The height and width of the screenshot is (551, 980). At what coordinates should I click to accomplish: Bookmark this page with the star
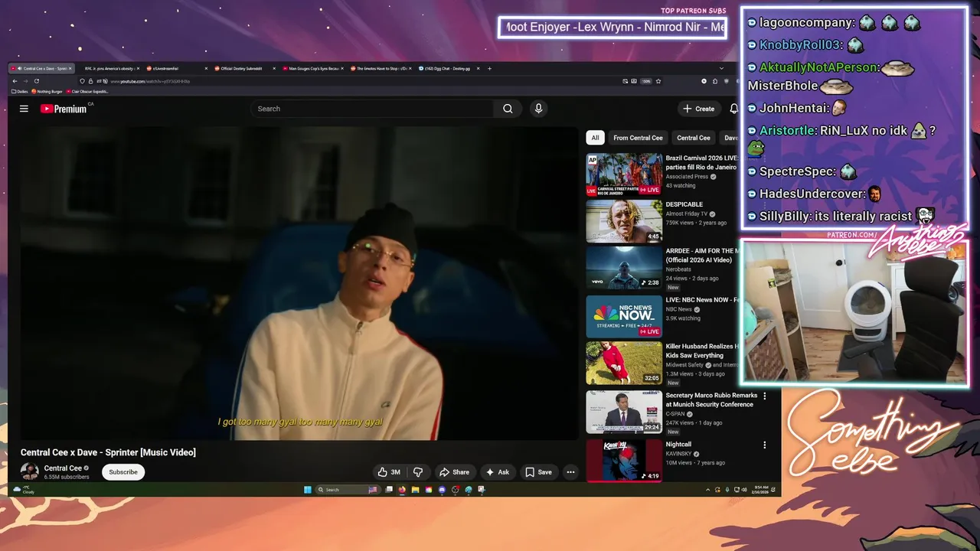pos(658,81)
